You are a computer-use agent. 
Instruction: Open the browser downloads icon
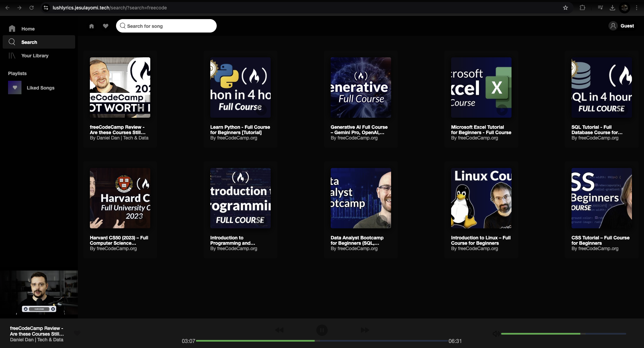[x=612, y=7]
